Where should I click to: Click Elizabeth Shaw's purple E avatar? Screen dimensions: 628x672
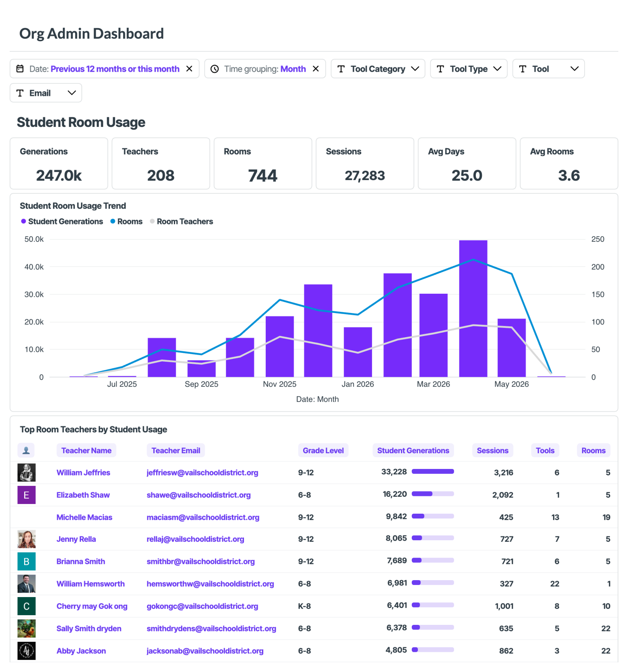tap(27, 495)
